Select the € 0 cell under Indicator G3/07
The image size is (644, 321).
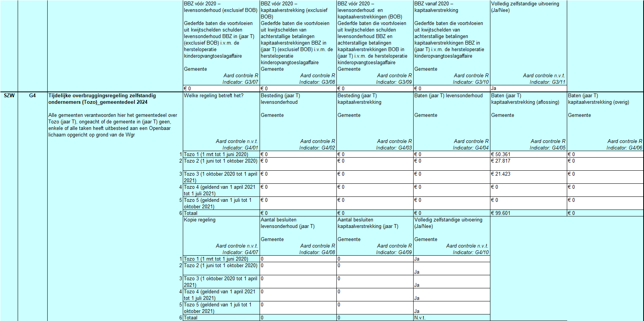click(221, 88)
